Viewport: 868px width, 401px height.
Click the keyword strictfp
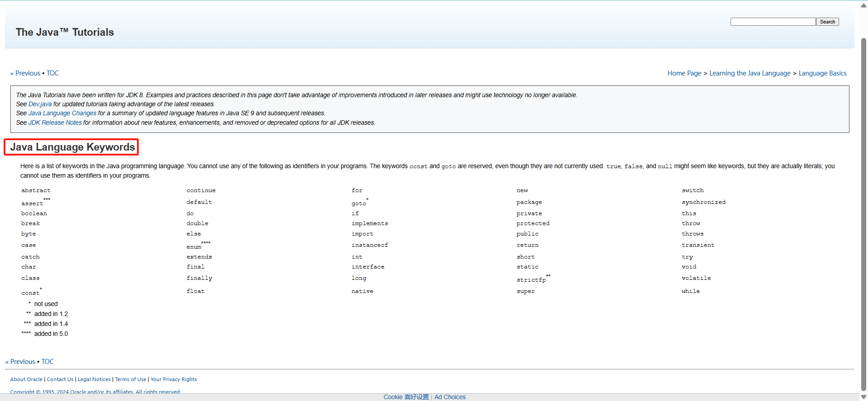point(531,280)
